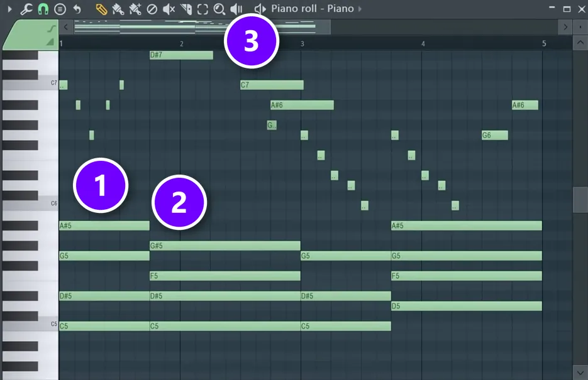The image size is (588, 380).
Task: Click the small dot button at the top-right corner
Action: (580, 27)
